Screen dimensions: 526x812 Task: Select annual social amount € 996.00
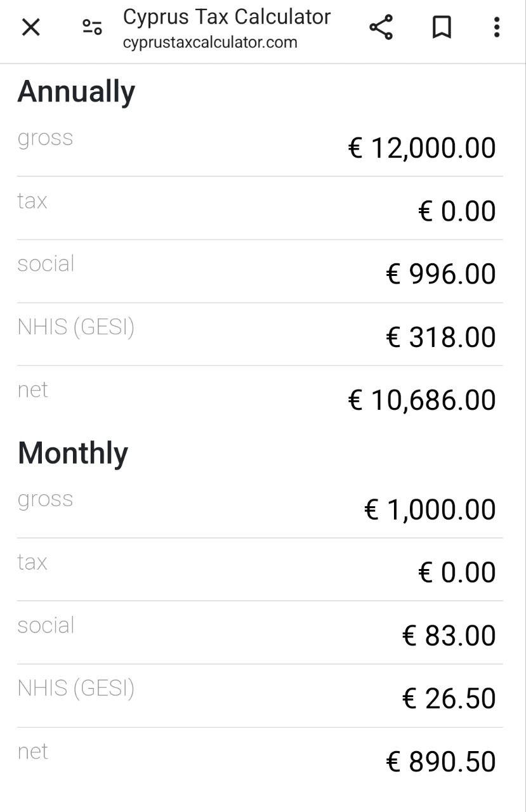click(441, 274)
